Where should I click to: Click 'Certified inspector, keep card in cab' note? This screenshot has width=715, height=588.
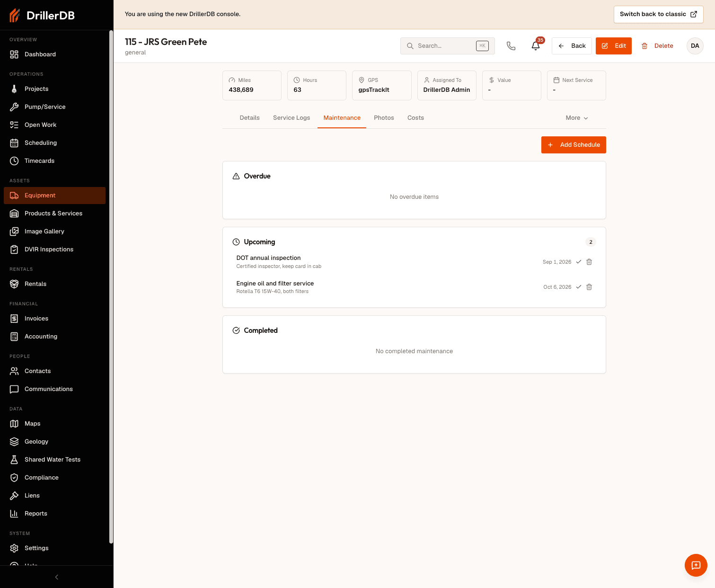tap(279, 267)
